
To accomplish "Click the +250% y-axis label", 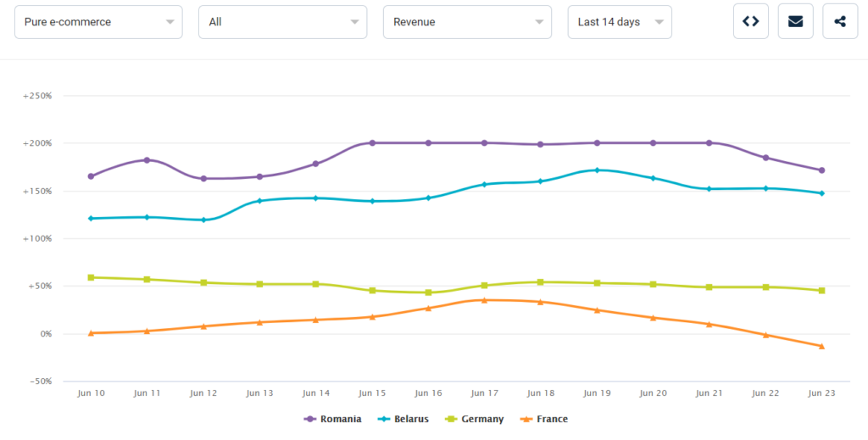I will click(x=37, y=96).
